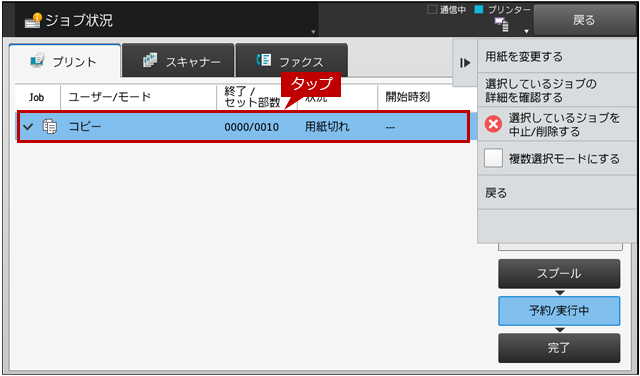Click the printer icon on プリント tab
This screenshot has width=640, height=376.
coord(38,61)
